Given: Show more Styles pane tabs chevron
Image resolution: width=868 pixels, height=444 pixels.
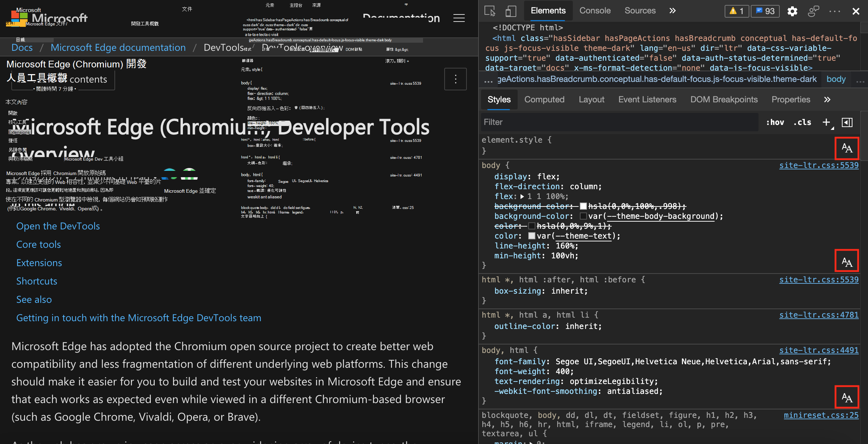Looking at the screenshot, I should pos(827,100).
